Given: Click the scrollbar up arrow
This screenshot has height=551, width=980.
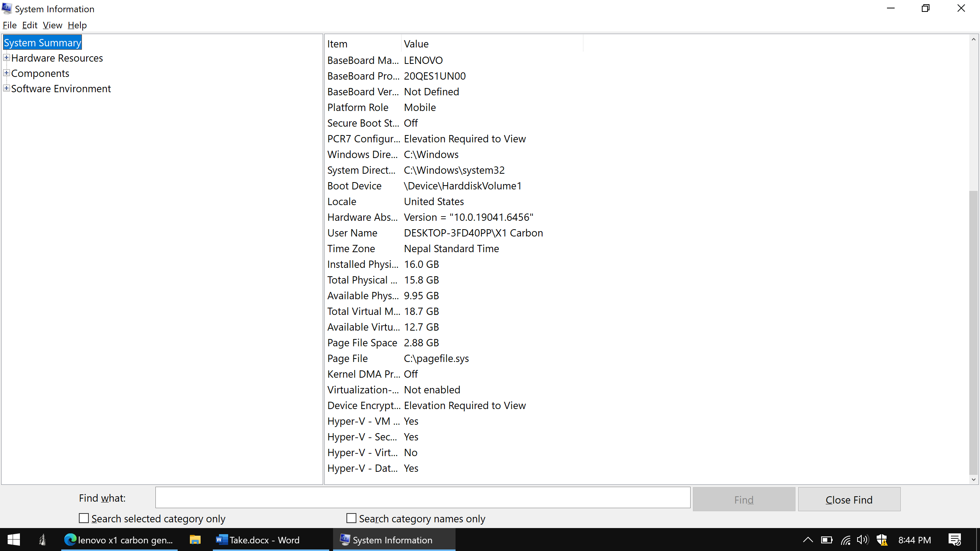Looking at the screenshot, I should pos(973,39).
